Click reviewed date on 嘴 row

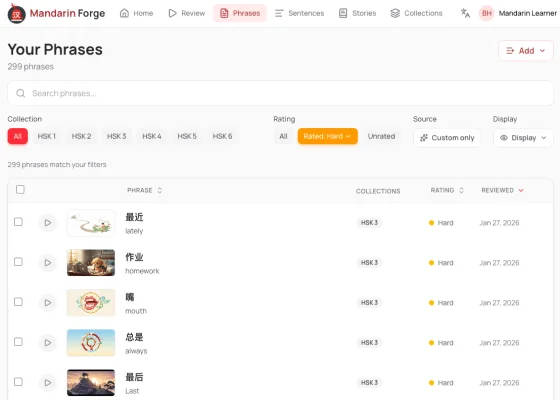point(499,303)
